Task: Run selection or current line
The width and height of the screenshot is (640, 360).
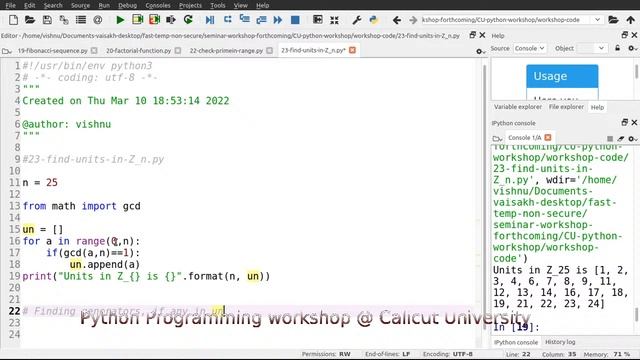Action: pos(171,20)
